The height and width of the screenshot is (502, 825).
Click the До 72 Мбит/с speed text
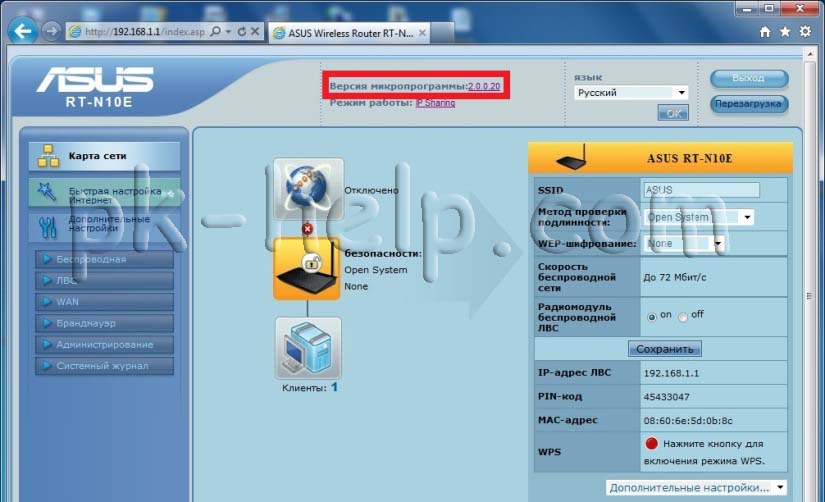coord(675,277)
